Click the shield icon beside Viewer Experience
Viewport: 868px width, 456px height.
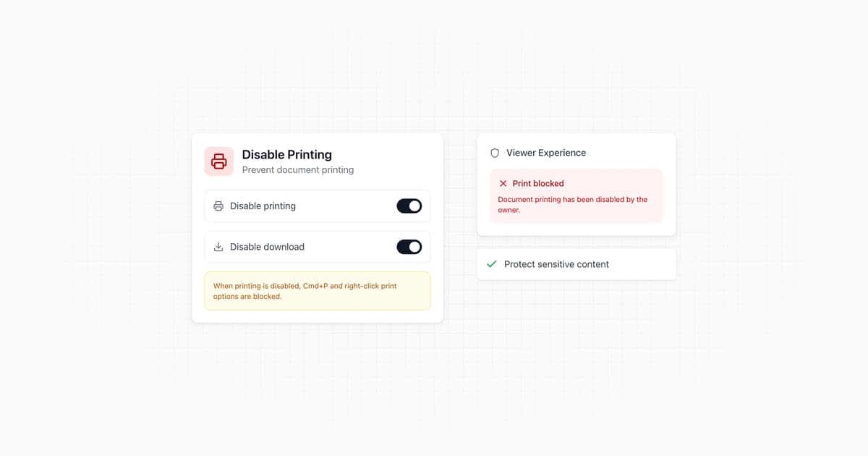pos(494,153)
